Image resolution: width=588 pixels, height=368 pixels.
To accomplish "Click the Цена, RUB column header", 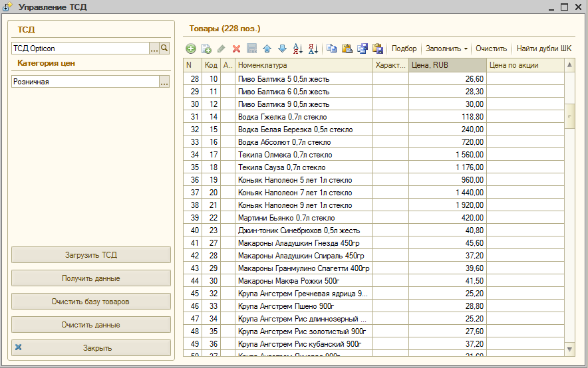I will coord(448,65).
